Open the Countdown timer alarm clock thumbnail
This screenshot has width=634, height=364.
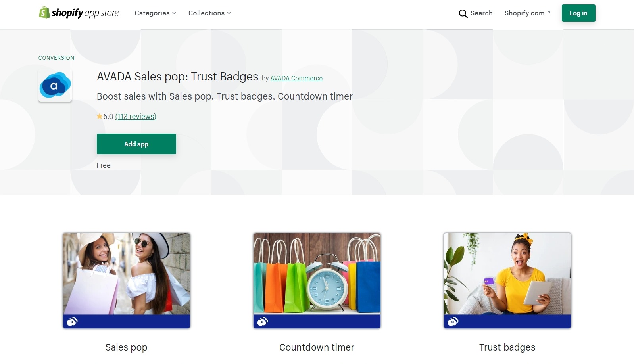(317, 274)
